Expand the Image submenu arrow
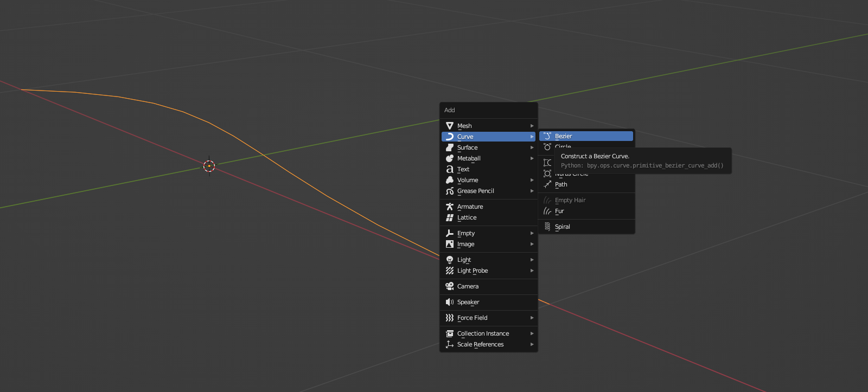Screen dimensions: 868x392 (532, 244)
